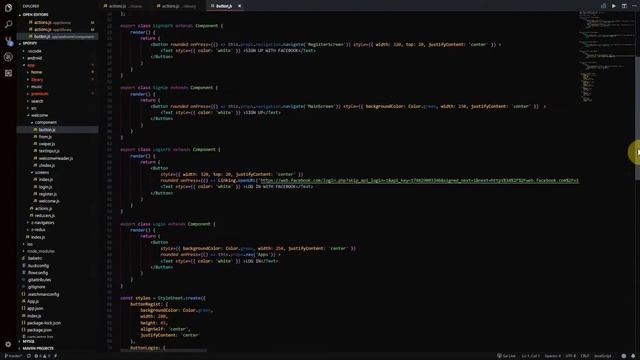Open the Explorer view in activity bar
This screenshot has width=640, height=360.
[8, 8]
